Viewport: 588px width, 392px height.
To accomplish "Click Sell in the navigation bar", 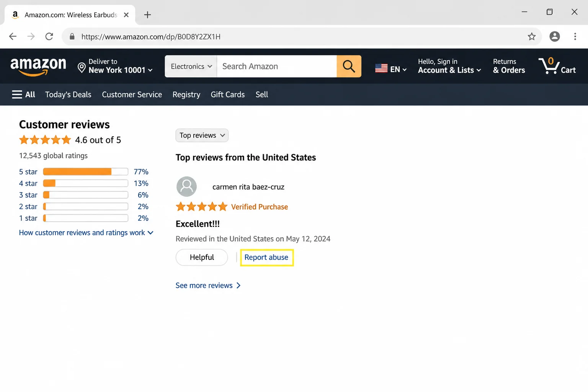I will [262, 95].
